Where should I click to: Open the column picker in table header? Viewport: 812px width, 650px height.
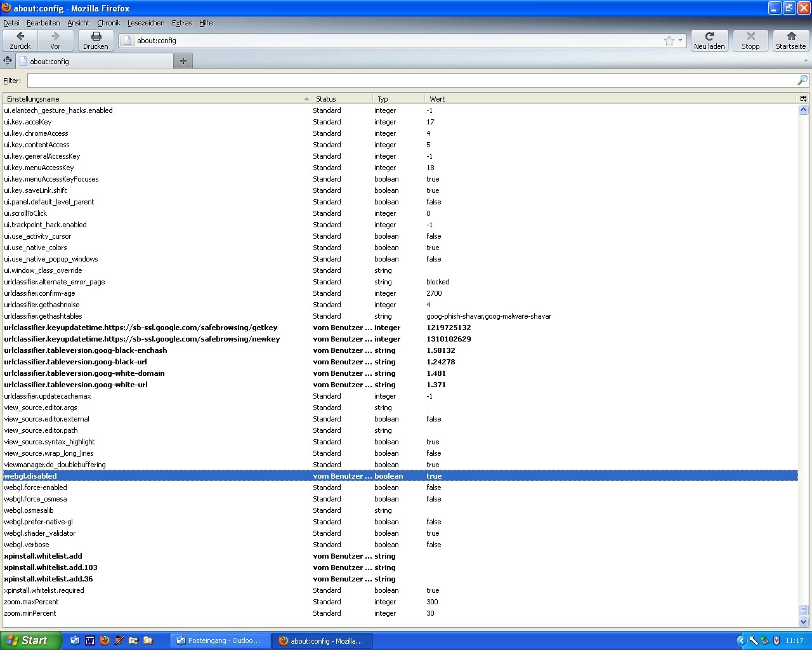pos(803,98)
